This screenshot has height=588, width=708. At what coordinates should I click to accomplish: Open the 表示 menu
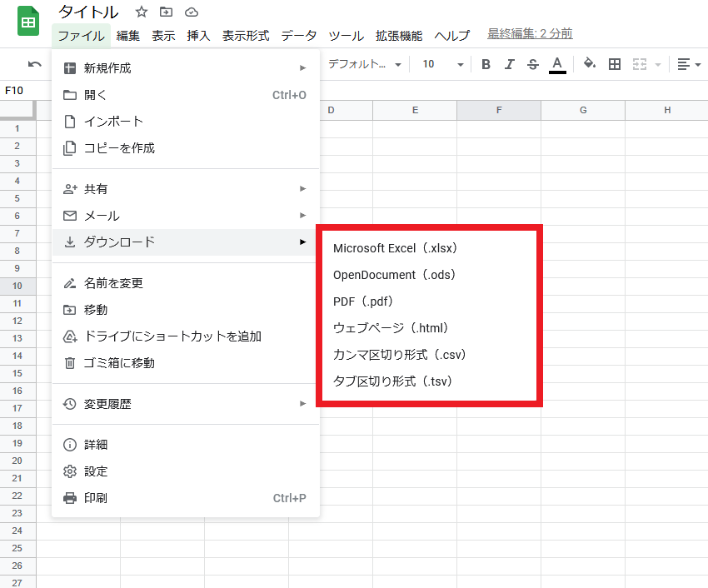[163, 36]
